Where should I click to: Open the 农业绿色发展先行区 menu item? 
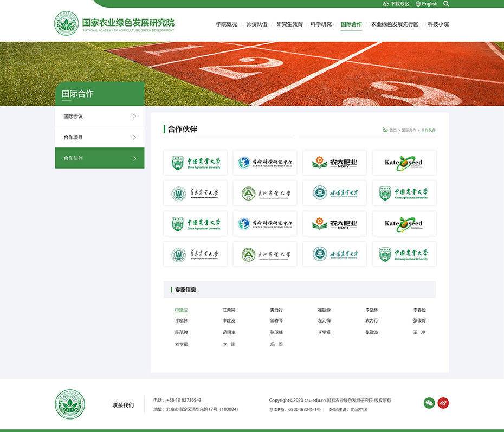click(395, 24)
